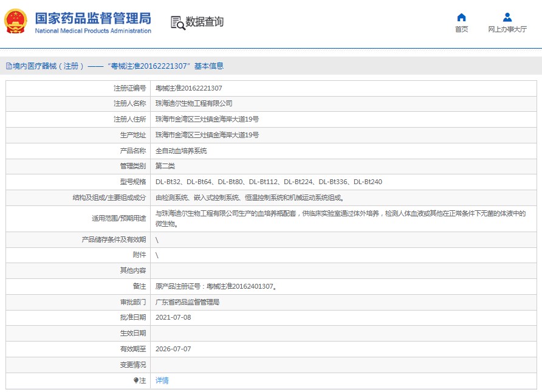Select registration number 粤械注准20162221307 value
The image size is (542, 392).
tap(189, 88)
